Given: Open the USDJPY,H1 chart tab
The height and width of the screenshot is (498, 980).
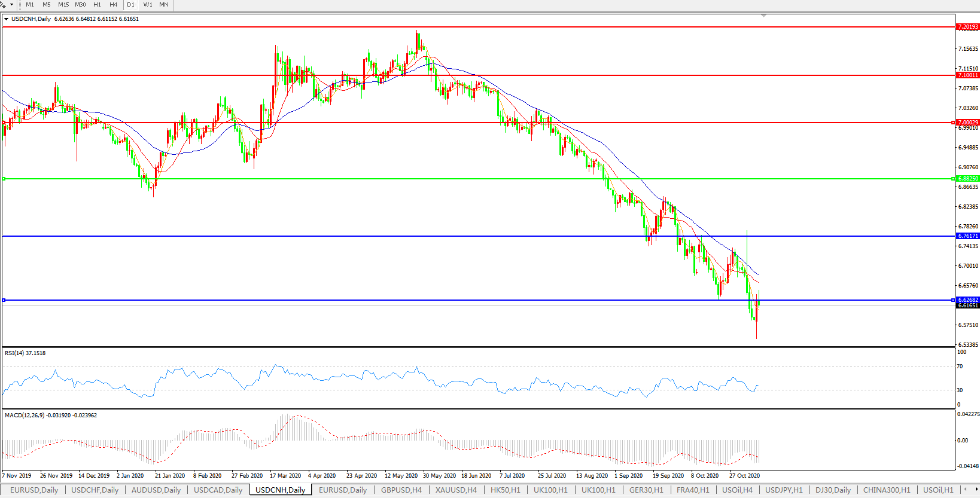Looking at the screenshot, I should pyautogui.click(x=784, y=490).
